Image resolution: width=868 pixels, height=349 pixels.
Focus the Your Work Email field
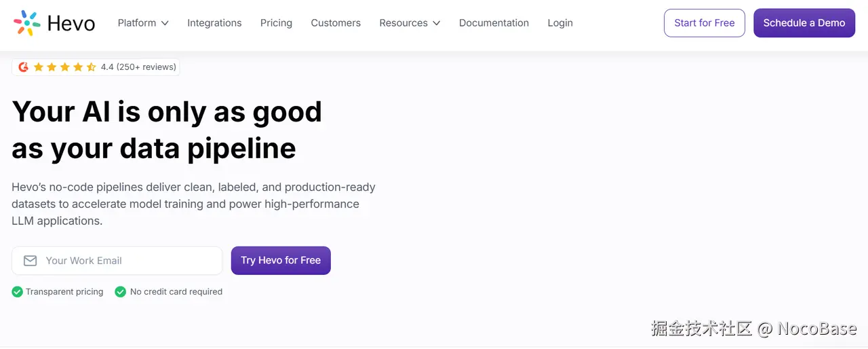(x=129, y=261)
